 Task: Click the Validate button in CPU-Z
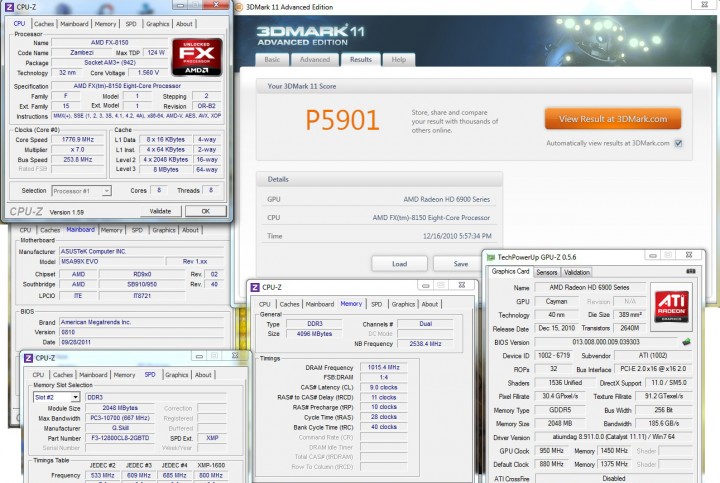[160, 211]
